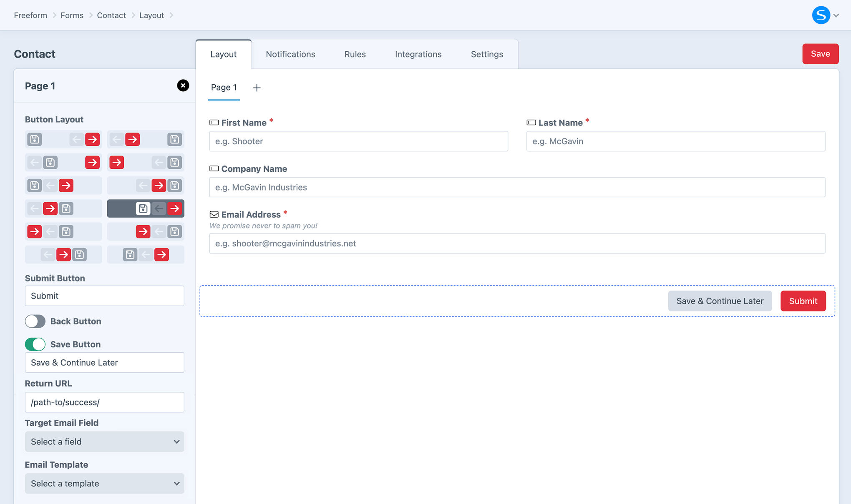
Task: Switch to the Notifications tab
Action: pos(290,54)
